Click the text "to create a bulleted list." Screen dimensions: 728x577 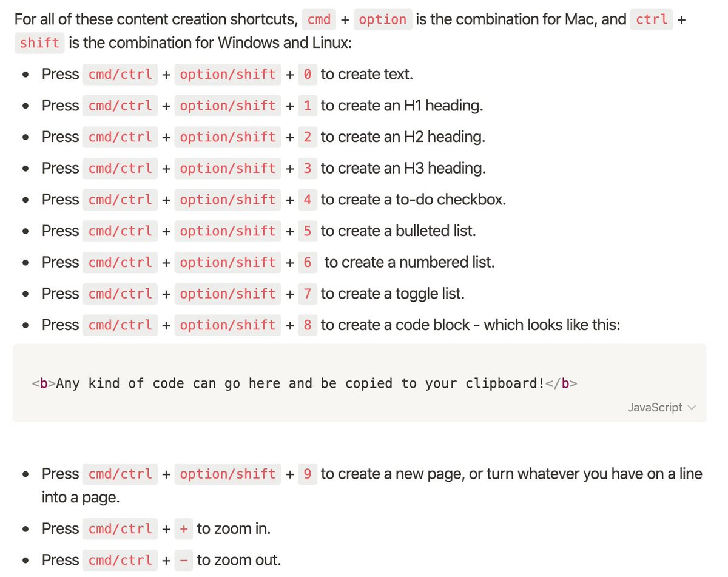[x=399, y=231]
